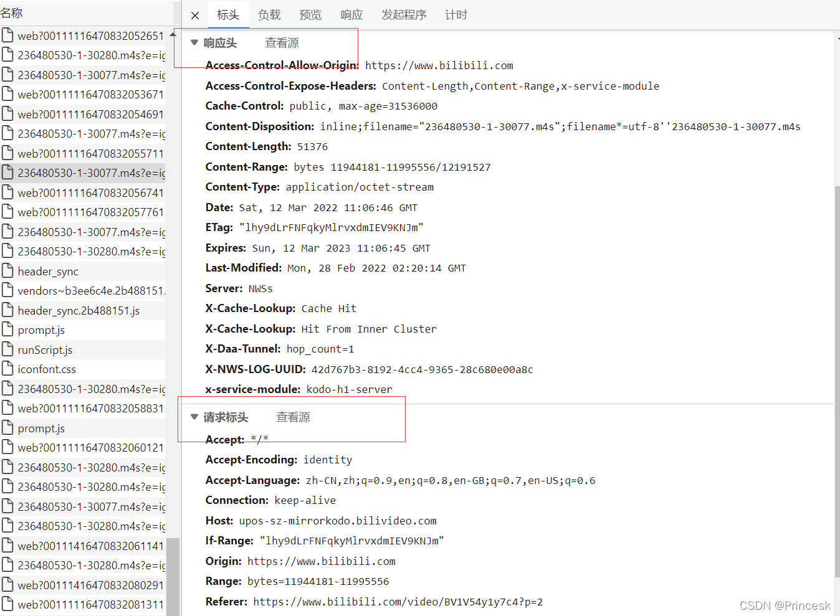
Task: Close the request details panel
Action: tap(195, 16)
